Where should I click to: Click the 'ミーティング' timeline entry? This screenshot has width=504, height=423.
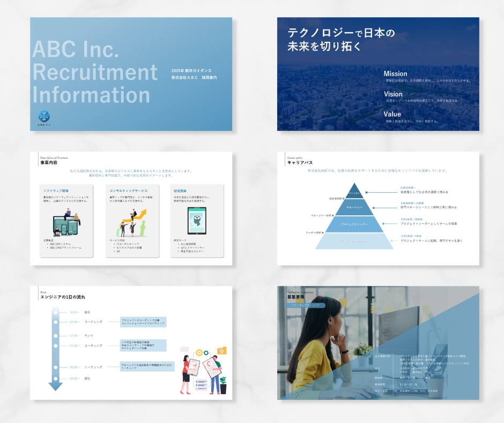pos(93,367)
